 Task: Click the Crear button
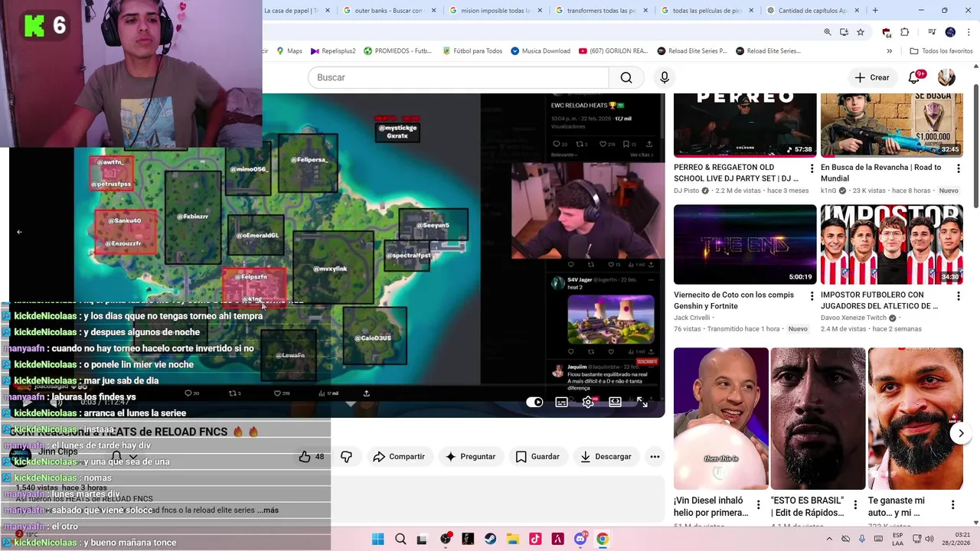872,77
